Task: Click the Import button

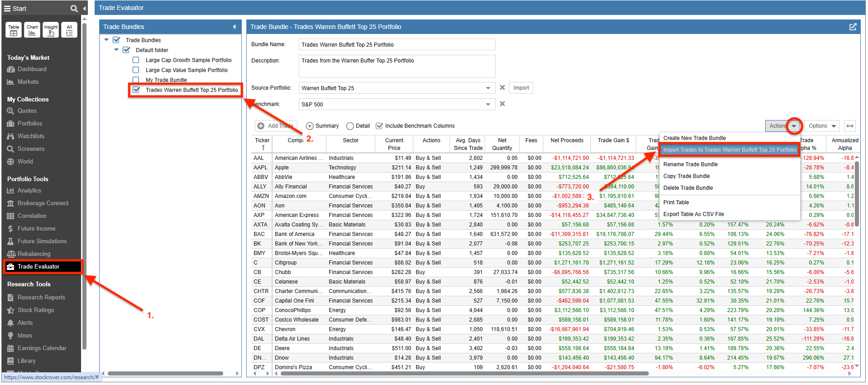Action: (x=521, y=88)
